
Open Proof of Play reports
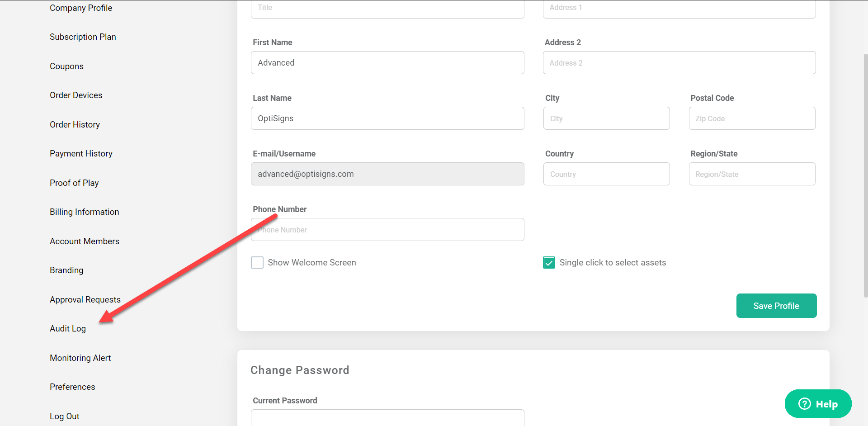(74, 183)
